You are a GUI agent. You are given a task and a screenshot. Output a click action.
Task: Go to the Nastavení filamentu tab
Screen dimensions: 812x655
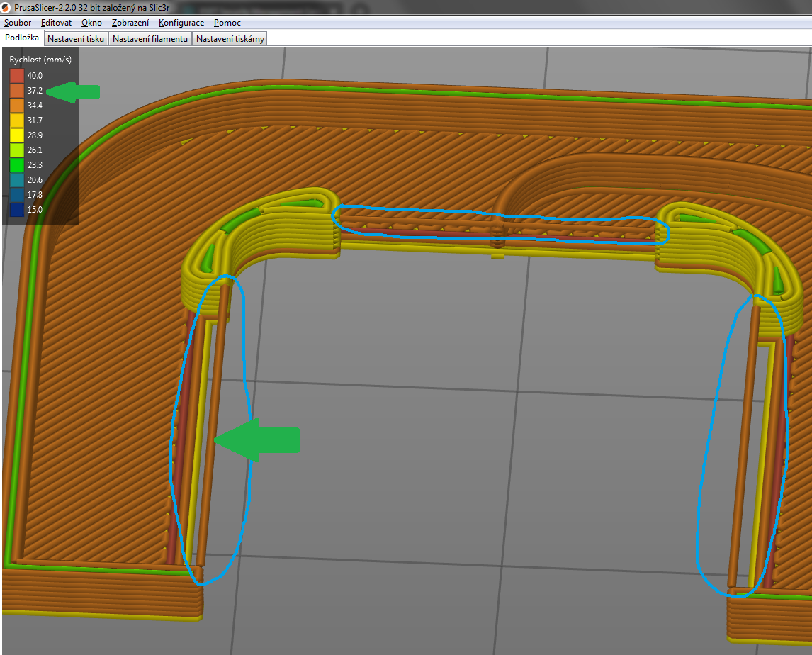[150, 39]
